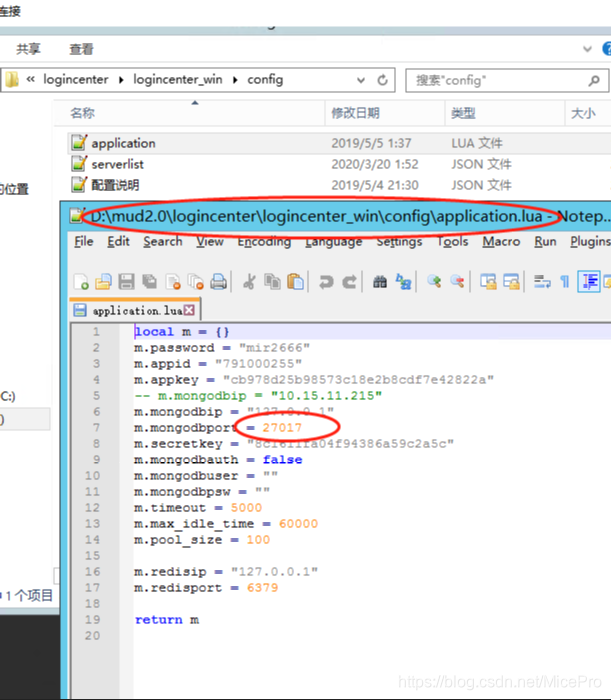Expand hidden path with « chevron
Viewport: 611px width, 700px height.
(30, 79)
